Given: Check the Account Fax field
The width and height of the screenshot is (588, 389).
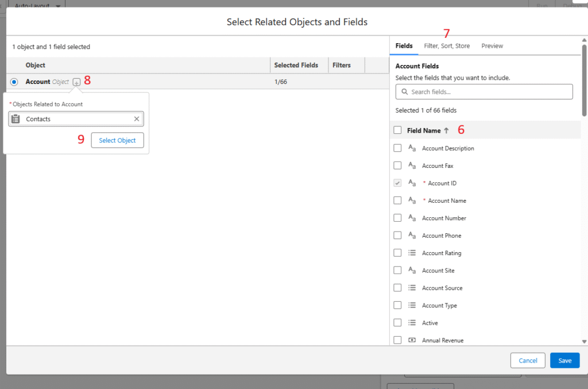Looking at the screenshot, I should point(397,165).
